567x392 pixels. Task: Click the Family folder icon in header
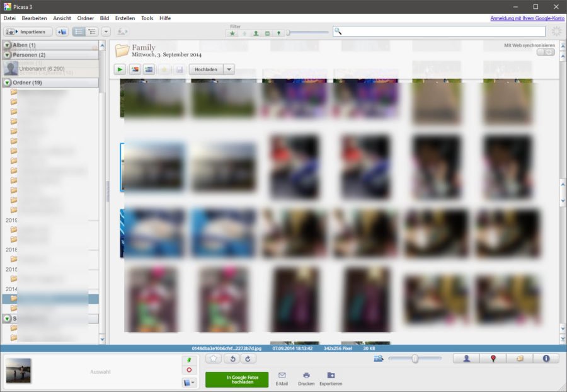click(122, 50)
